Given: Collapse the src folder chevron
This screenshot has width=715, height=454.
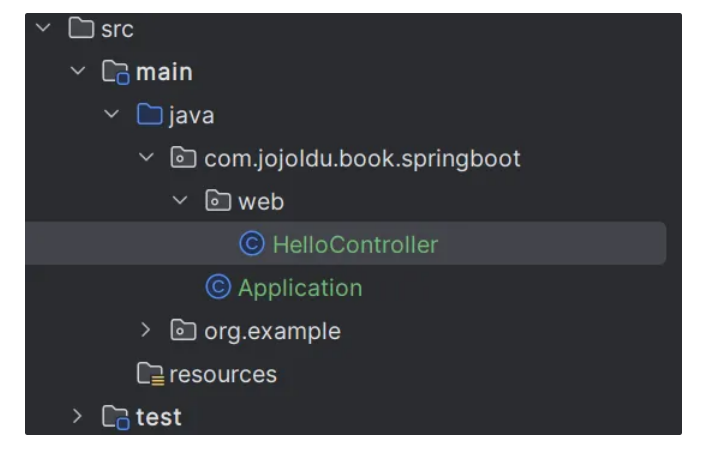Looking at the screenshot, I should [43, 28].
